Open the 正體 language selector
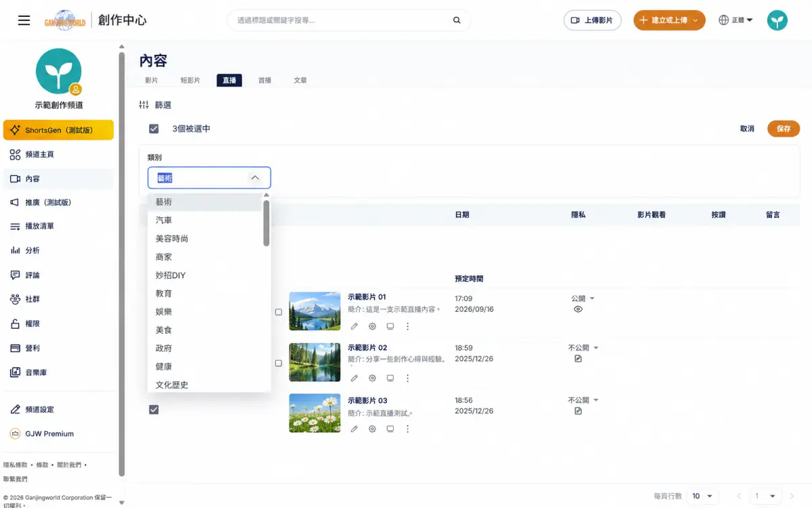The height and width of the screenshot is (508, 812). (x=736, y=20)
